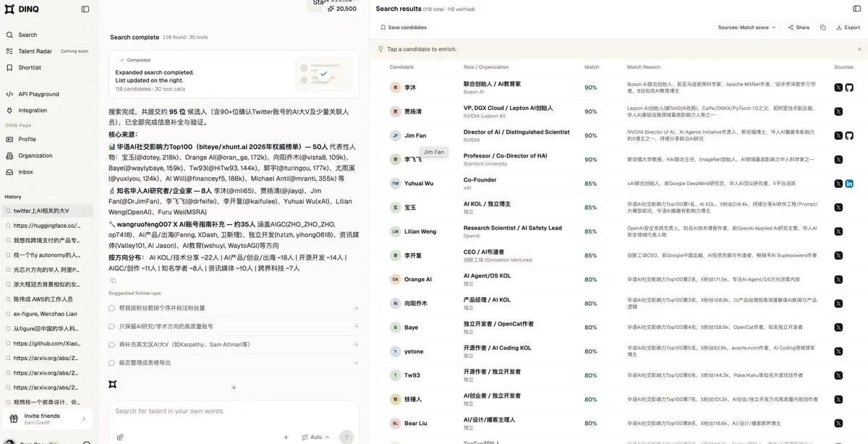Open the Auto mode dropdown
This screenshot has height=444, width=868.
(316, 437)
